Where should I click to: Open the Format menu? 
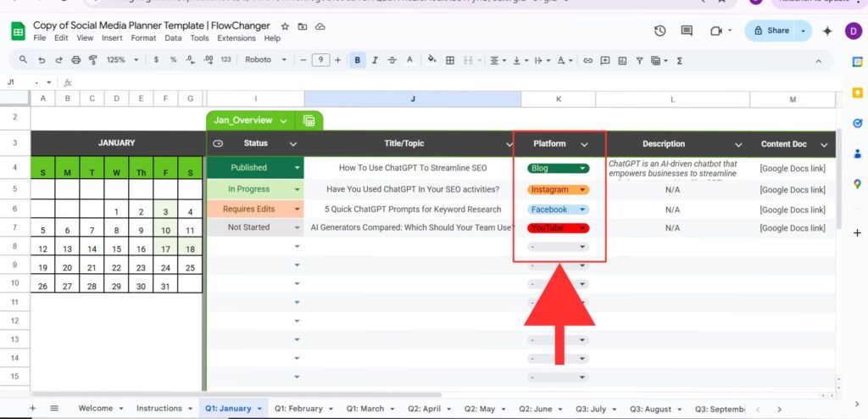coord(143,38)
